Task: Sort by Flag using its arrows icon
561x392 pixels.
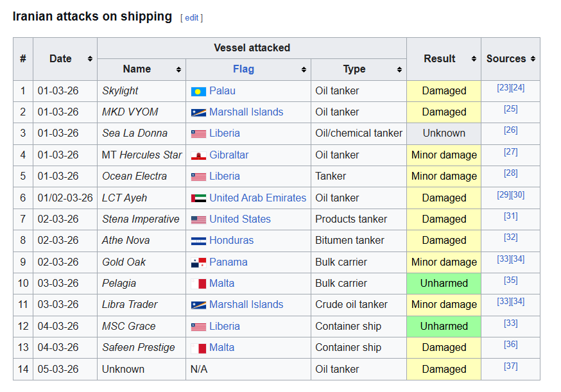Action: pyautogui.click(x=304, y=69)
